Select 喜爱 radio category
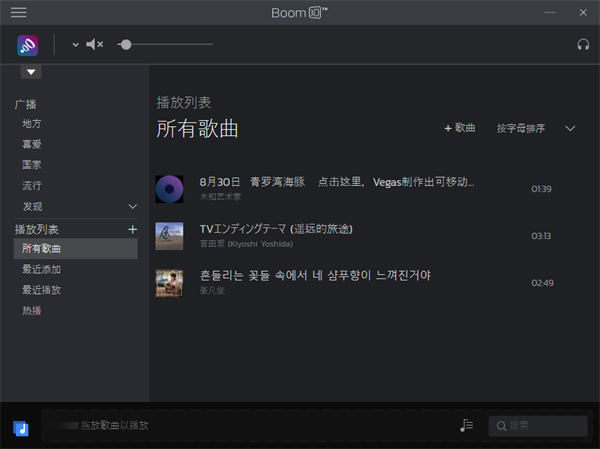The height and width of the screenshot is (449, 600). click(x=32, y=144)
